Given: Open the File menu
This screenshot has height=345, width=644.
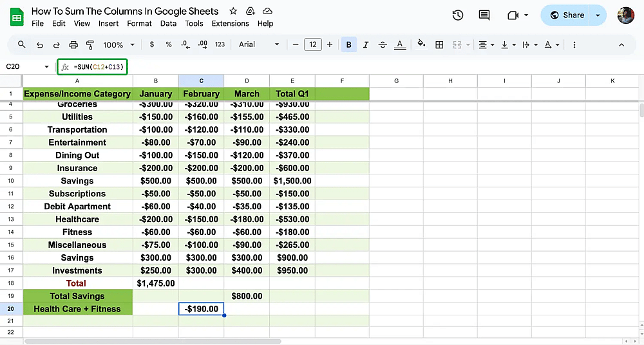Looking at the screenshot, I should 37,23.
